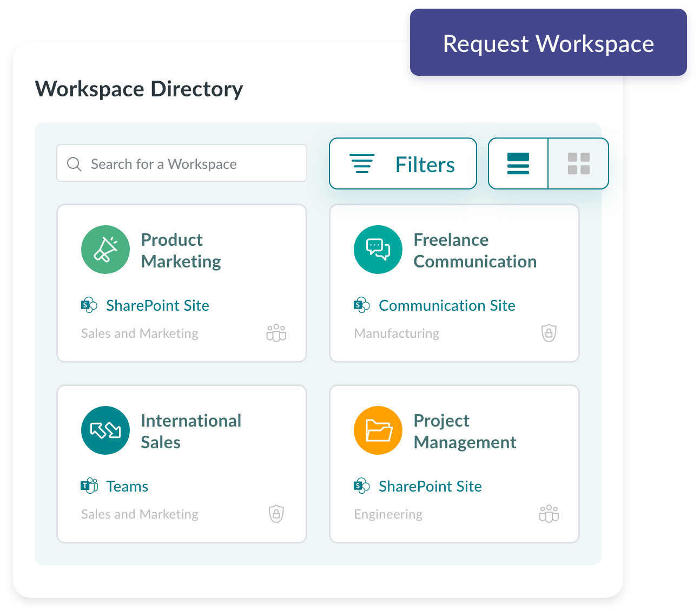The width and height of the screenshot is (700, 615).
Task: Click the public members icon on Product Marketing
Action: 276,333
